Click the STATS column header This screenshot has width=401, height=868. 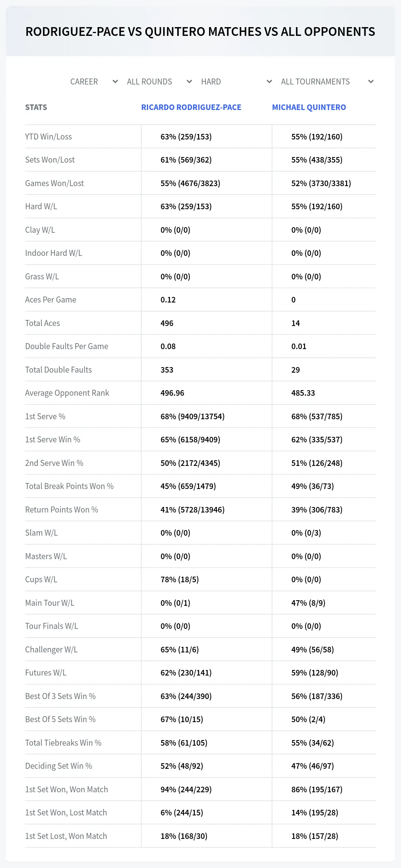[x=36, y=107]
